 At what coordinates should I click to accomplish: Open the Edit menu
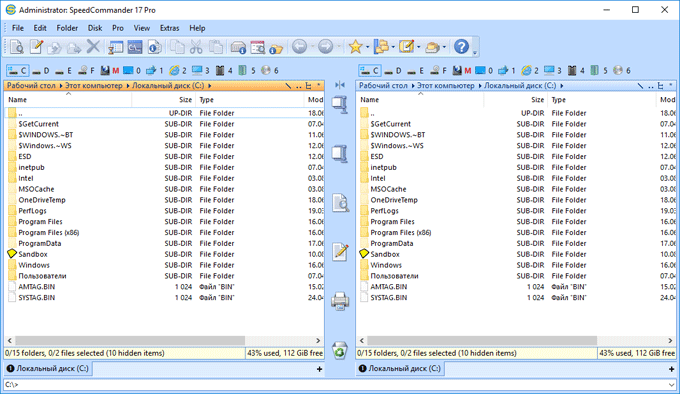pos(40,28)
